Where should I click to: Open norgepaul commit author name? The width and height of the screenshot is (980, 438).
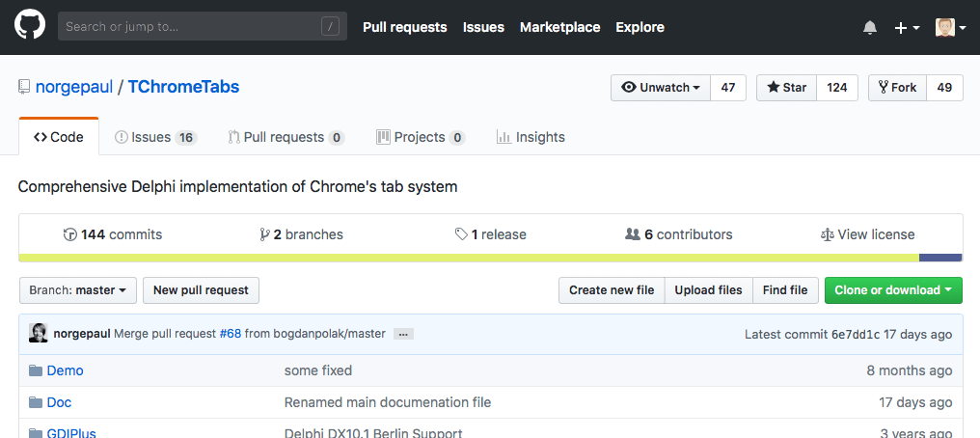coord(82,334)
